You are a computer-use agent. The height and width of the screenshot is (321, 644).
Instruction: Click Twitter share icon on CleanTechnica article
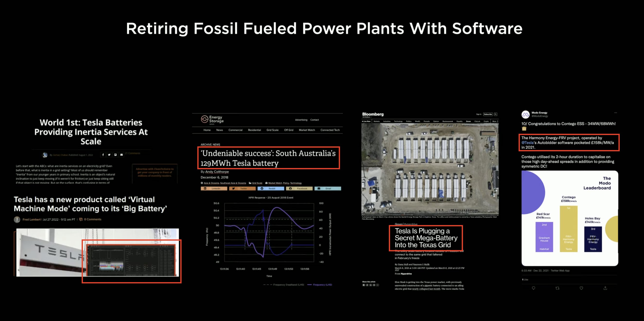tap(109, 155)
